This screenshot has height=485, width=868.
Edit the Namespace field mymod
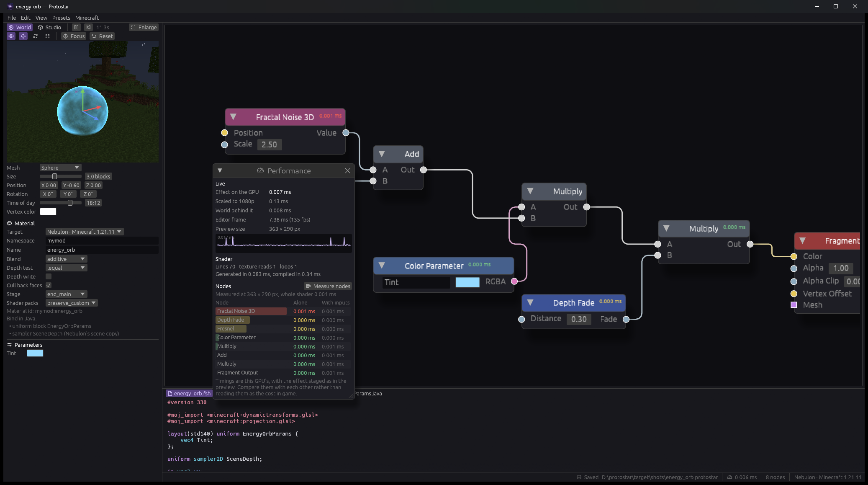click(102, 240)
